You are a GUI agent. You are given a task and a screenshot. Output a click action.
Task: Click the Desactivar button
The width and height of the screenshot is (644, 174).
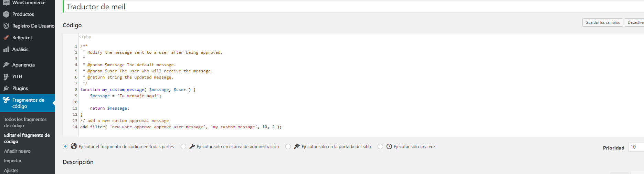pyautogui.click(x=635, y=22)
